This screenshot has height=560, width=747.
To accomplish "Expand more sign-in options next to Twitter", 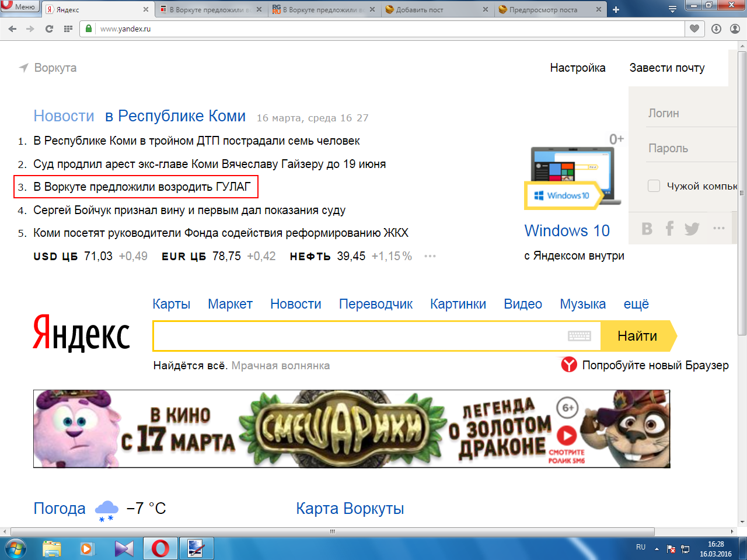I will [x=719, y=228].
